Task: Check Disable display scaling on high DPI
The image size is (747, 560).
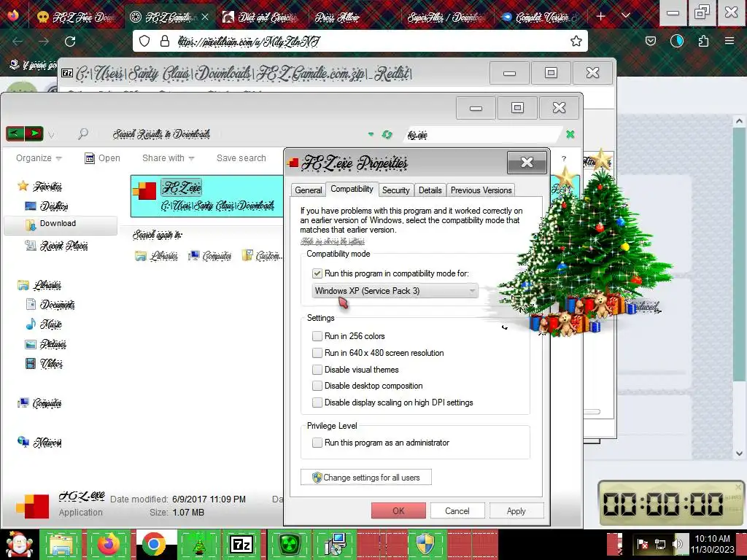Action: [x=317, y=402]
